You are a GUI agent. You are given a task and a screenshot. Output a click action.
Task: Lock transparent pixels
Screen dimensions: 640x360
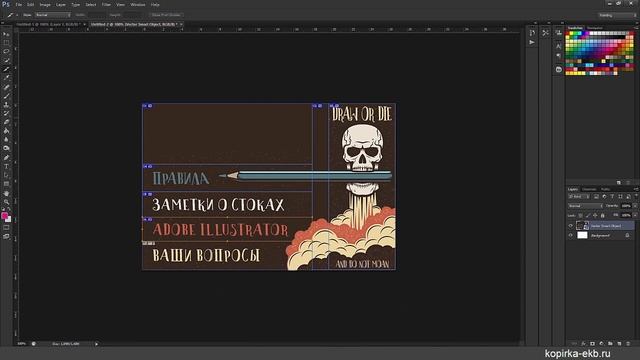point(580,216)
